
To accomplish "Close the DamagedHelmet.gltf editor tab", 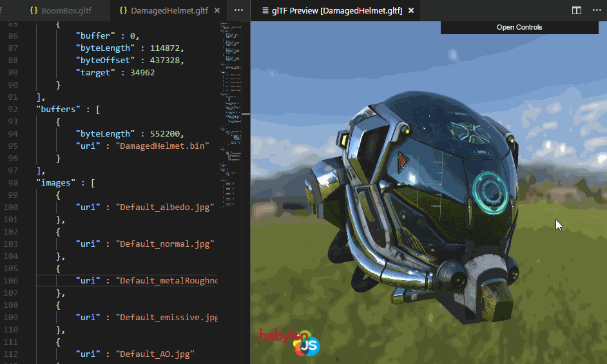I will click(217, 10).
